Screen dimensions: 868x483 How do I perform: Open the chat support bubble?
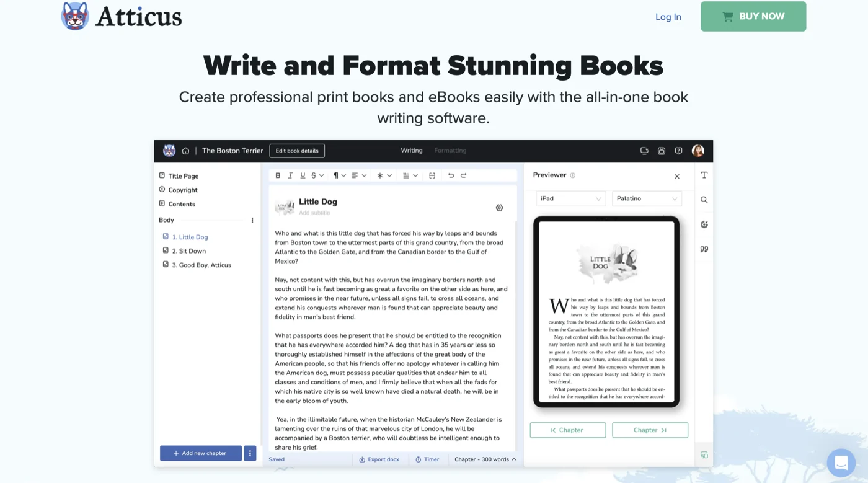(841, 463)
